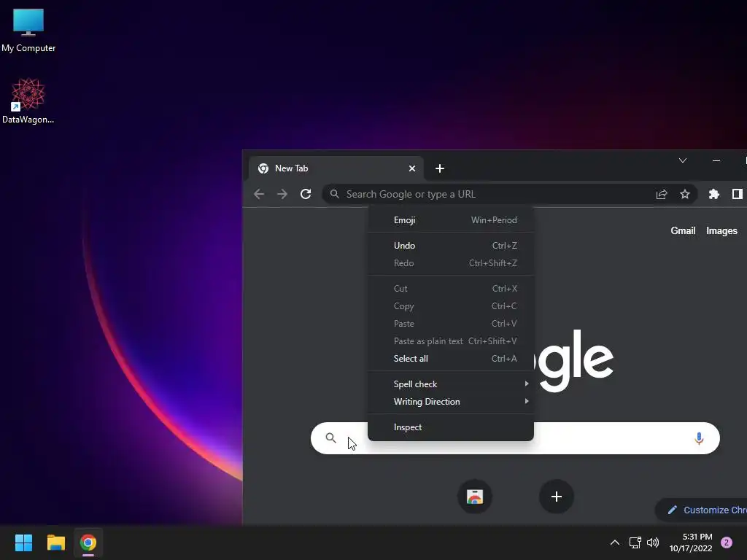The height and width of the screenshot is (560, 747).
Task: Click the share page icon in address bar
Action: point(661,194)
